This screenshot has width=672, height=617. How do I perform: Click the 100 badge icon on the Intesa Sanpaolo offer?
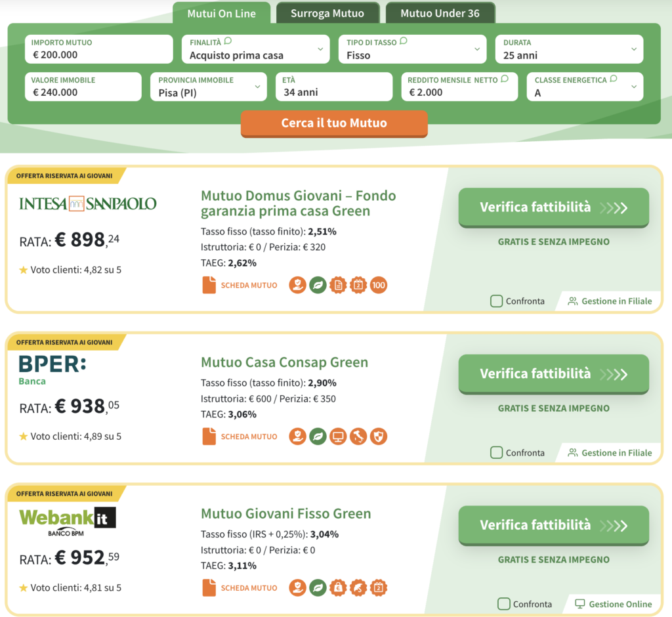pyautogui.click(x=379, y=286)
